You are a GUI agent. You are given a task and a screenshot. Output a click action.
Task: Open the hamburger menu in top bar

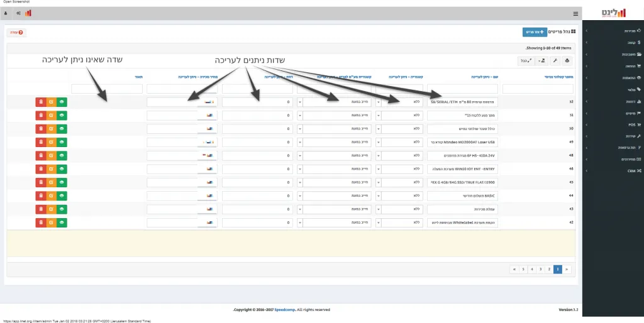tap(575, 14)
